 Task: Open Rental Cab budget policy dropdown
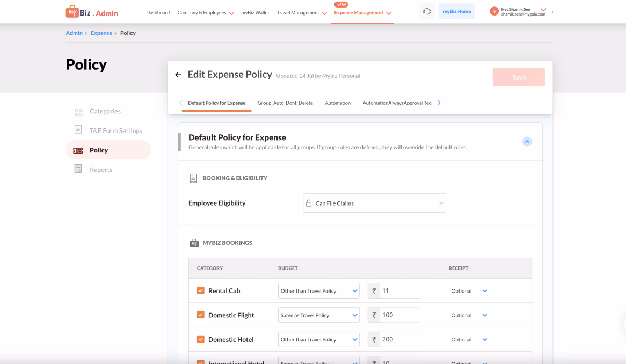[318, 290]
